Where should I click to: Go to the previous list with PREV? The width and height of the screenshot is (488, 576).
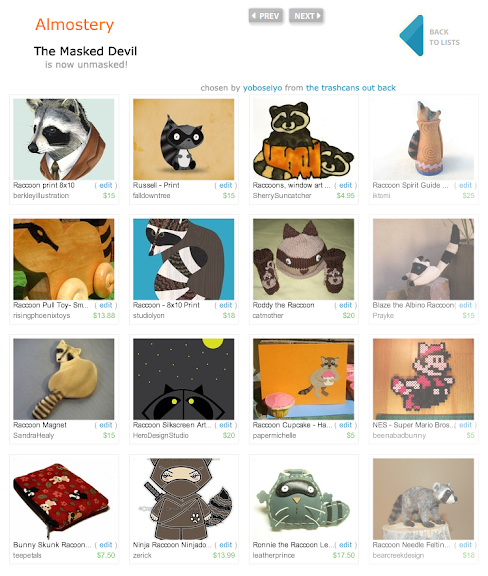pyautogui.click(x=266, y=16)
